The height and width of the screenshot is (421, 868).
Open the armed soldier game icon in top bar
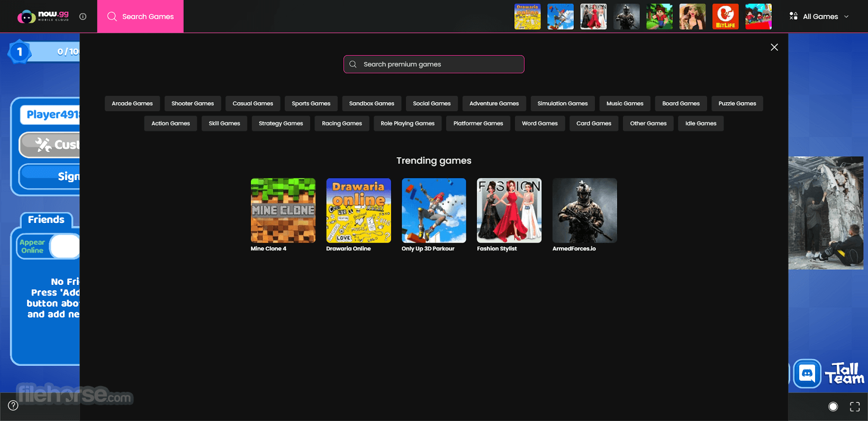(x=627, y=16)
